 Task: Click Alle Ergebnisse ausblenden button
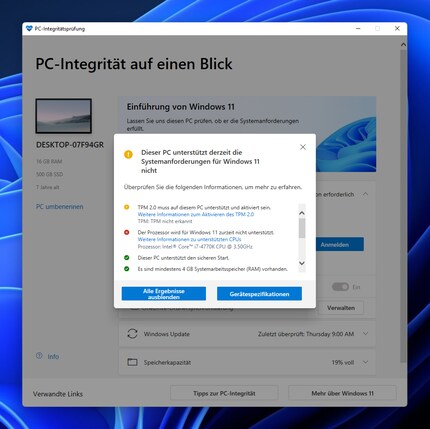pyautogui.click(x=164, y=294)
